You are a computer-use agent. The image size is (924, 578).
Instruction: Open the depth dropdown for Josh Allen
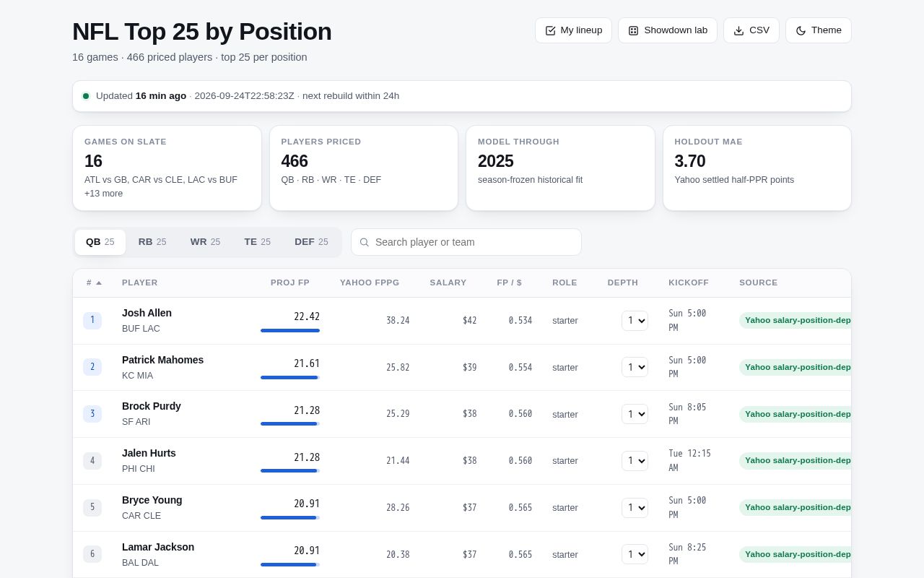tap(635, 321)
